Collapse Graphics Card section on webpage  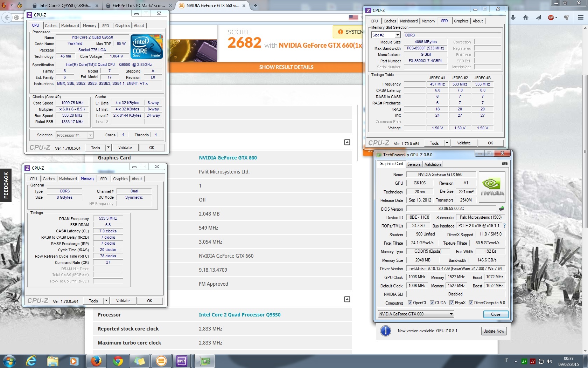pos(347,142)
